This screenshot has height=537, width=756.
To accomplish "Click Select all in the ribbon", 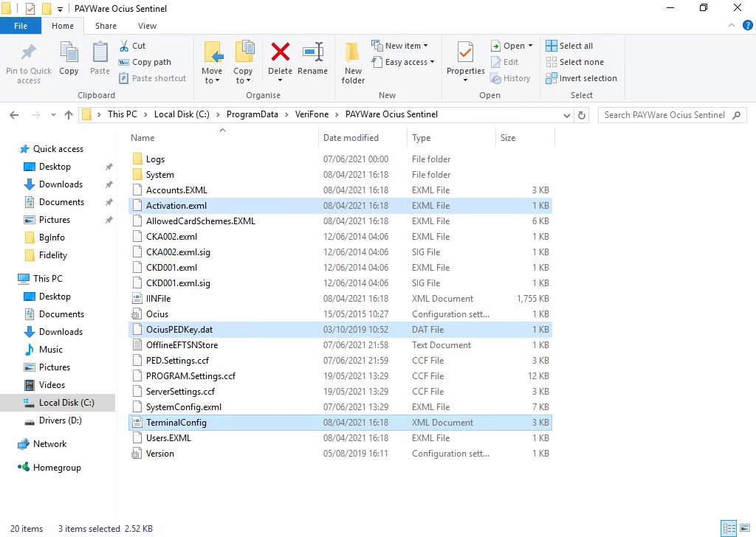I will pos(569,46).
